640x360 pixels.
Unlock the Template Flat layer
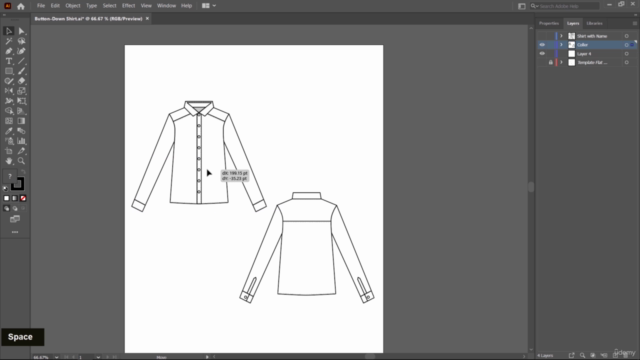pos(551,62)
